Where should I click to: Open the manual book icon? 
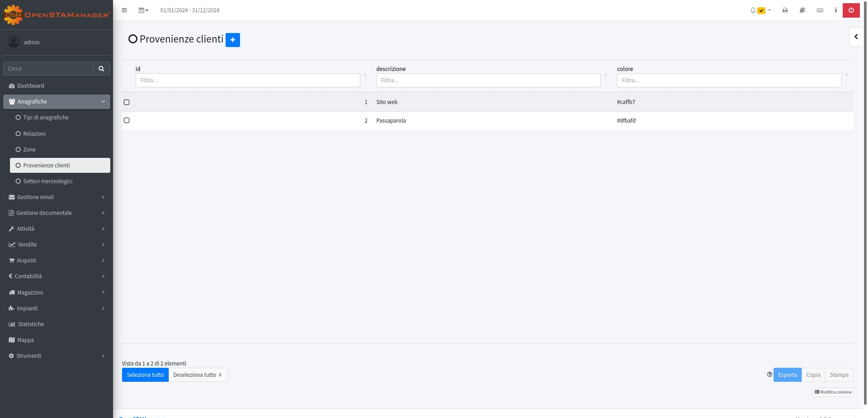802,10
